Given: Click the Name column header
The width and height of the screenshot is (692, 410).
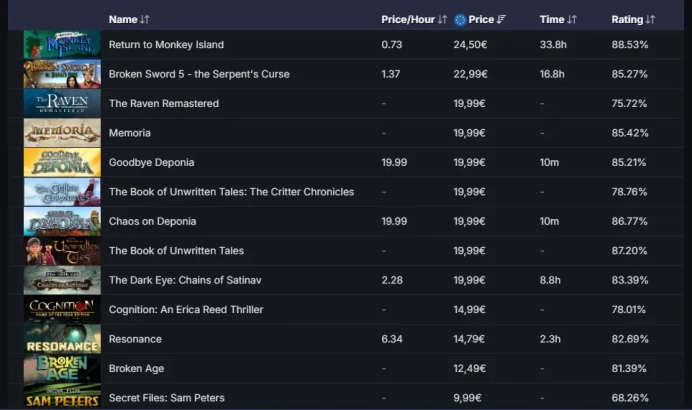Looking at the screenshot, I should coord(123,19).
